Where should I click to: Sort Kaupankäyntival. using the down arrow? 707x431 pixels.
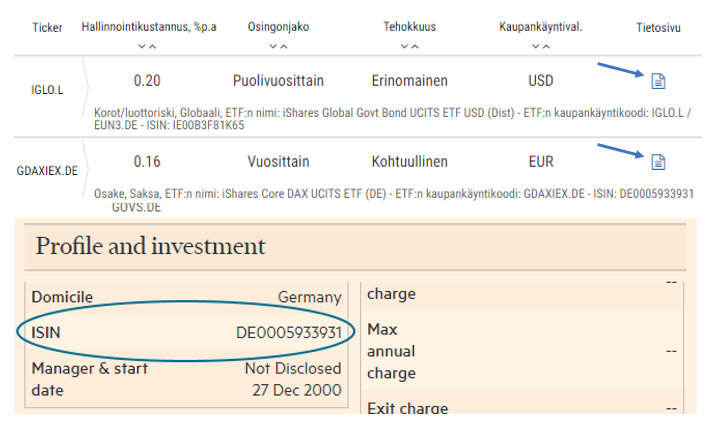(x=536, y=46)
